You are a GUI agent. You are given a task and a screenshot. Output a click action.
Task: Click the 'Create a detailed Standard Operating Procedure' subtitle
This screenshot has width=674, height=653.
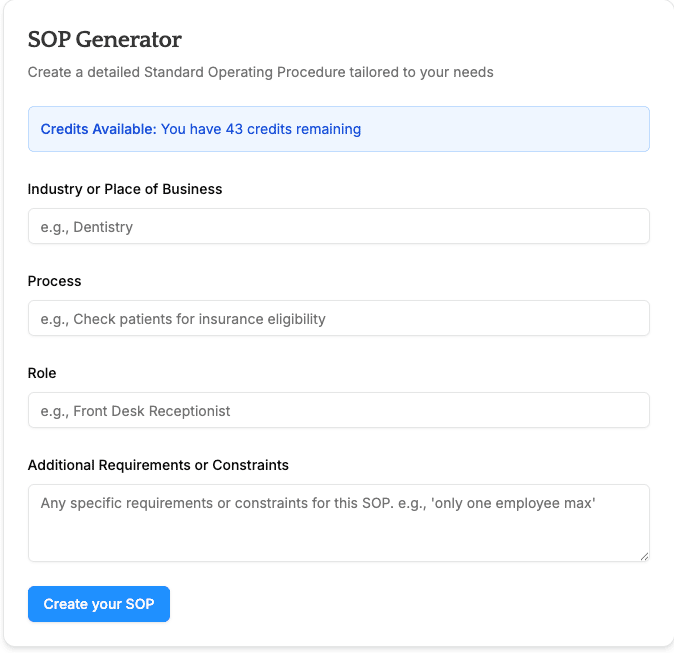pos(260,72)
